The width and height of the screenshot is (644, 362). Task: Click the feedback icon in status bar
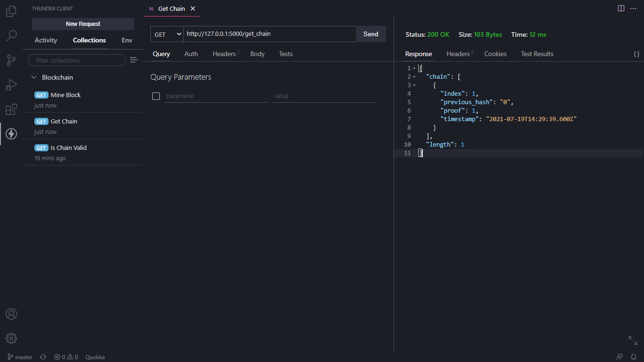coord(619,357)
